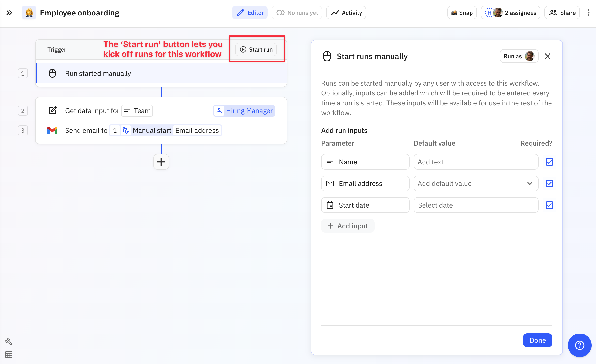Click the Add input button

point(347,226)
